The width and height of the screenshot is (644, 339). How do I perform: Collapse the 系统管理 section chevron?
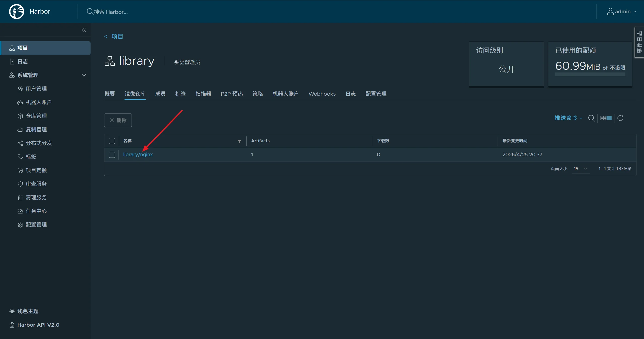click(84, 75)
